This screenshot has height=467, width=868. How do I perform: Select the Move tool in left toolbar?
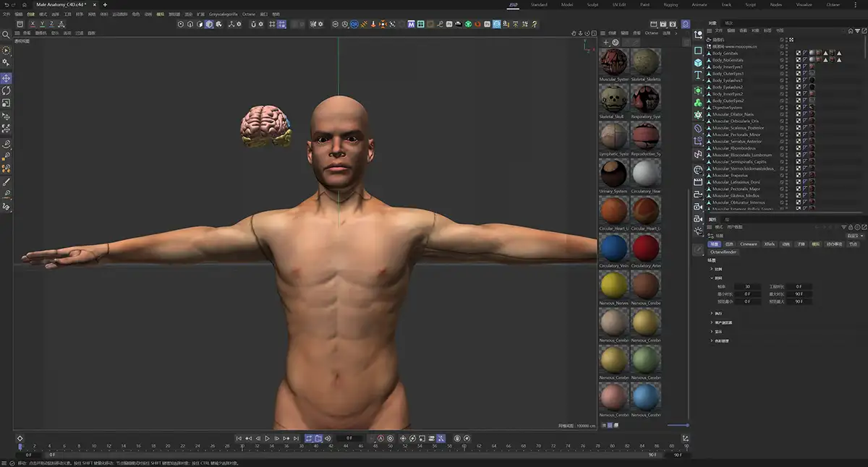[x=7, y=78]
